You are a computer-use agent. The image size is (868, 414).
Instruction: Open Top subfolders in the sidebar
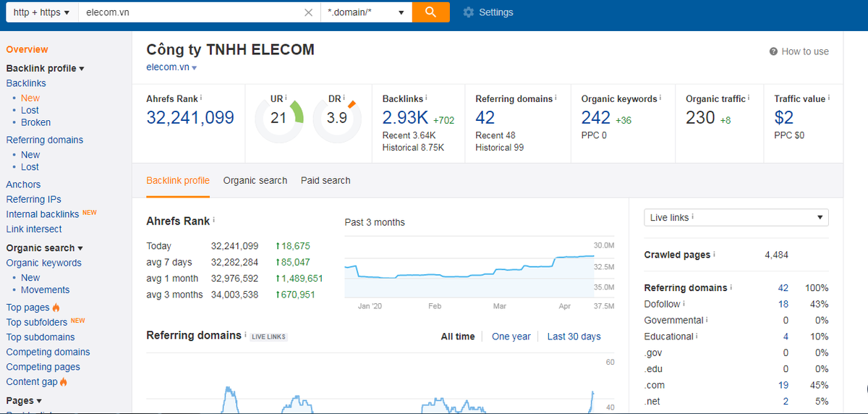tap(37, 322)
